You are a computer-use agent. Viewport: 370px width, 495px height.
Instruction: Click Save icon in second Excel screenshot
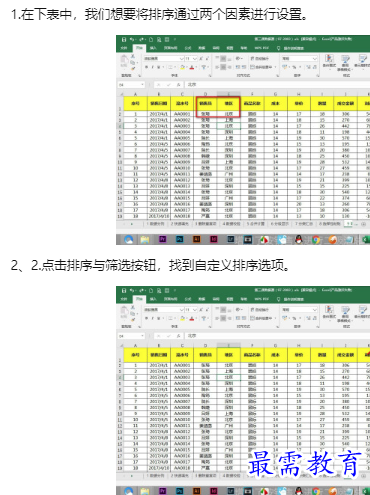click(124, 291)
